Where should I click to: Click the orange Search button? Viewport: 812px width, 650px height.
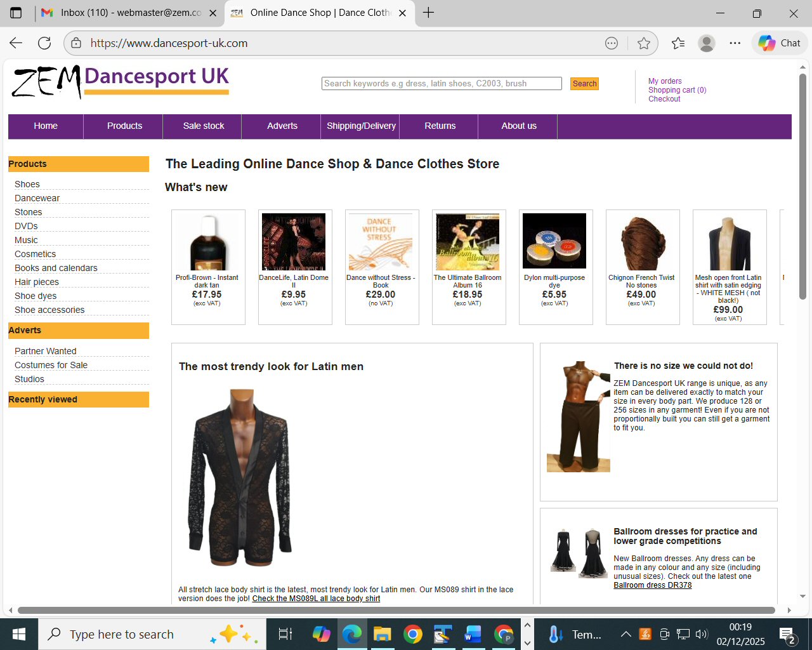584,83
